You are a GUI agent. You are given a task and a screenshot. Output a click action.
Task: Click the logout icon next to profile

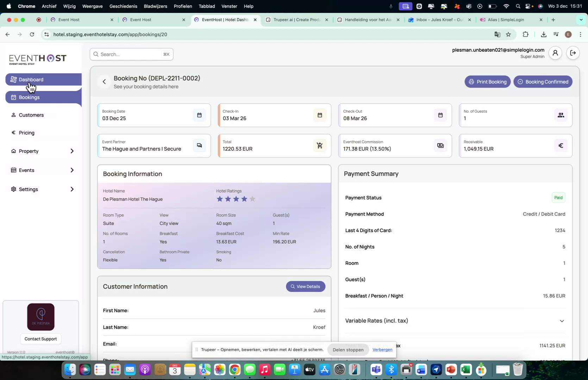tap(573, 53)
